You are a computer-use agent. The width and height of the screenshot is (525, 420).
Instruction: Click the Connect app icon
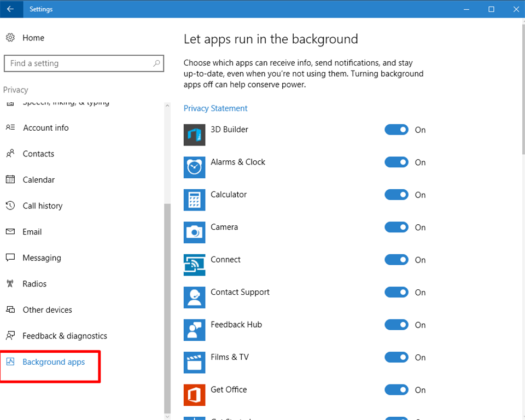click(x=194, y=265)
